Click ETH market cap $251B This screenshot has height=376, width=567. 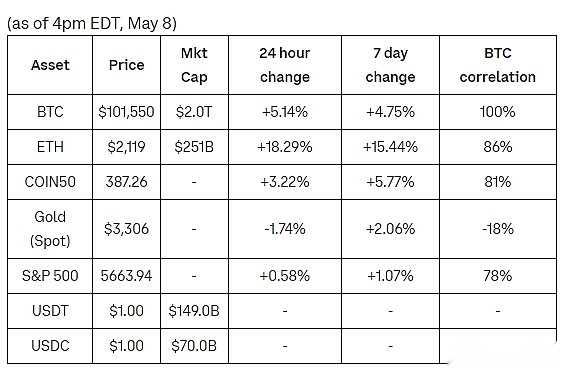(x=194, y=147)
